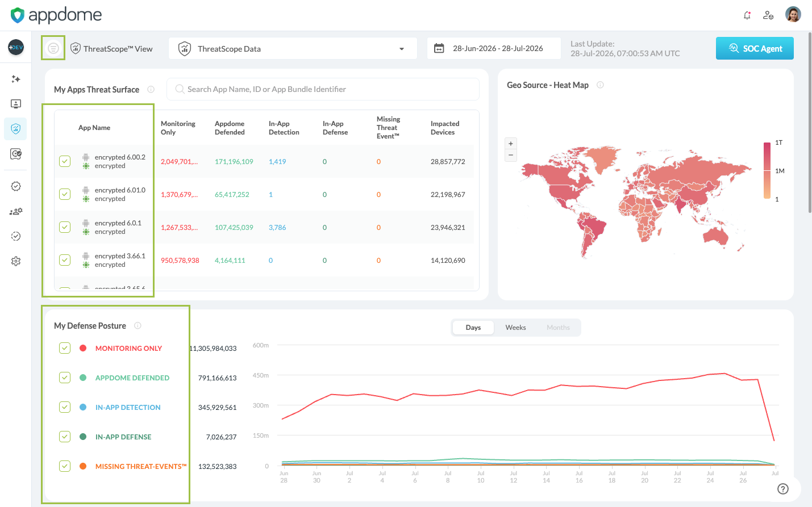Open the DEV team badge in sidebar
This screenshot has height=507, width=812.
16,47
